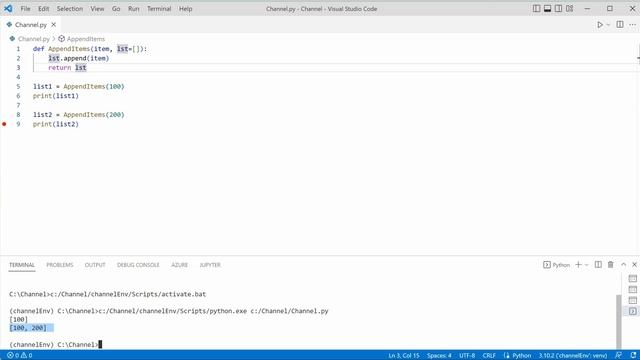
Task: Switch to the PROBLEMS panel tab
Action: 60,265
